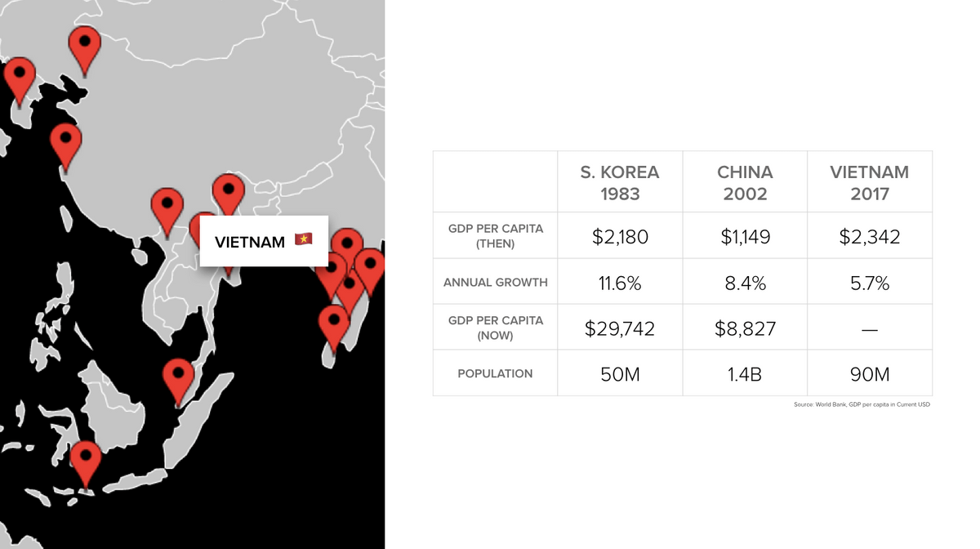
Task: Select the S. KOREA 1983 column header
Action: tap(620, 182)
